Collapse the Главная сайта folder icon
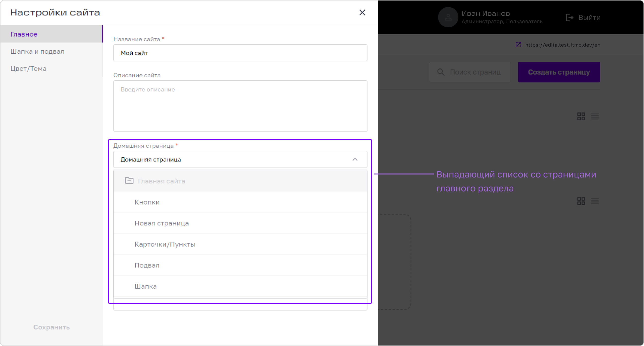The width and height of the screenshot is (644, 346). click(x=129, y=181)
